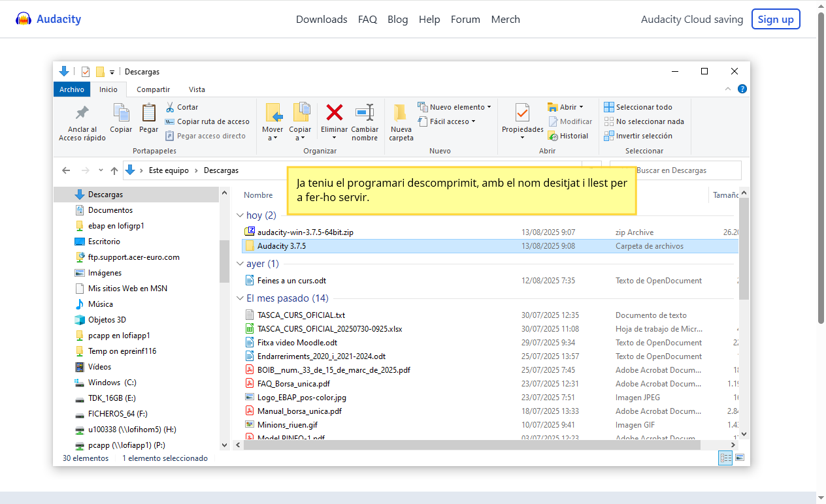Switch to the Compartir tab
This screenshot has width=826, height=504.
click(x=153, y=89)
